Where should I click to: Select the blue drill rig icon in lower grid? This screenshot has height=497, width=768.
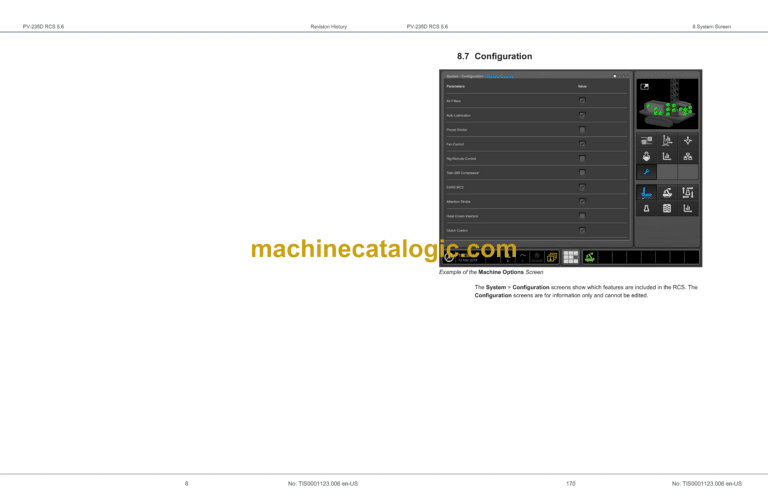coord(647,193)
